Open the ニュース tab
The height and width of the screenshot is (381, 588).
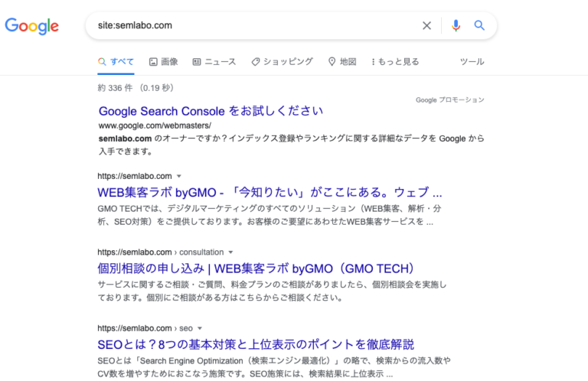(x=214, y=62)
